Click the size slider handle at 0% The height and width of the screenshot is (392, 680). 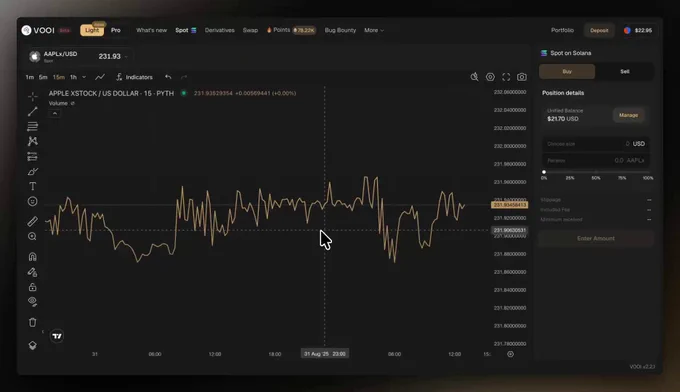click(544, 172)
